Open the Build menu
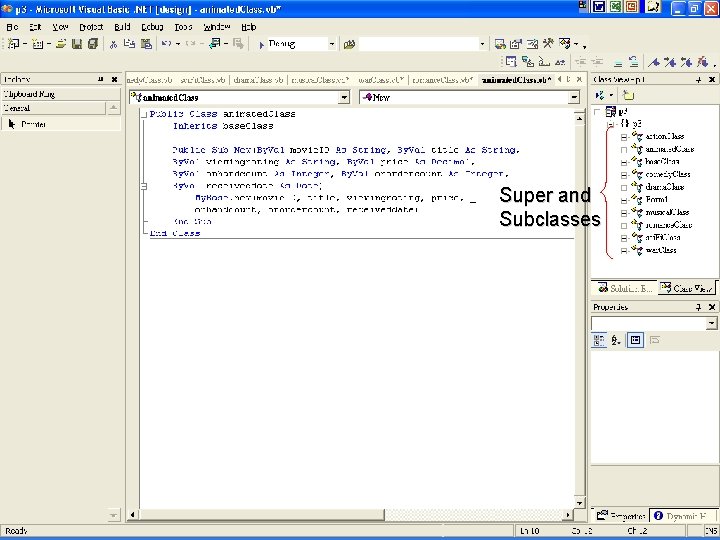 point(122,27)
